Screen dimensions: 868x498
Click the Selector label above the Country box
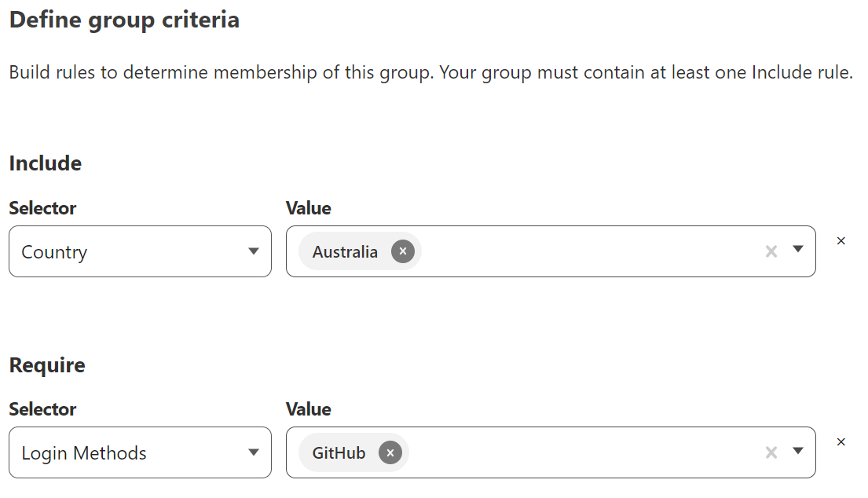coord(42,208)
